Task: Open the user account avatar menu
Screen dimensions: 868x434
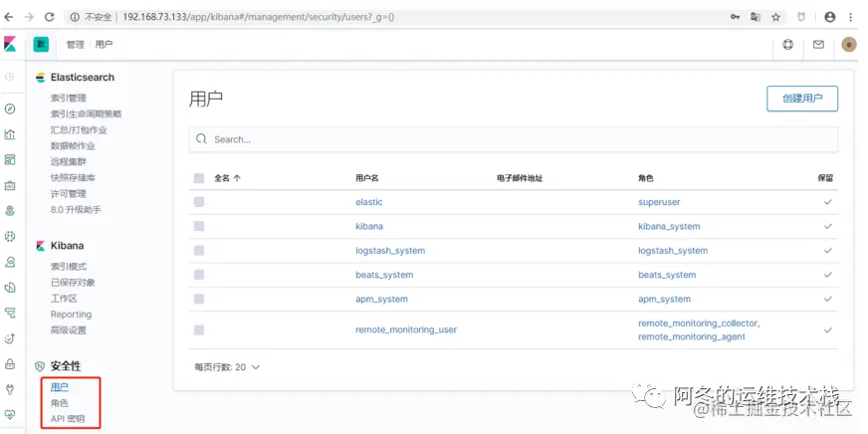Action: tap(849, 45)
